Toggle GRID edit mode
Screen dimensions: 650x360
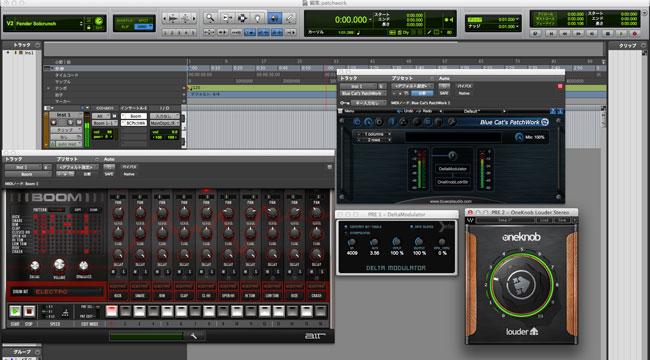click(x=143, y=27)
